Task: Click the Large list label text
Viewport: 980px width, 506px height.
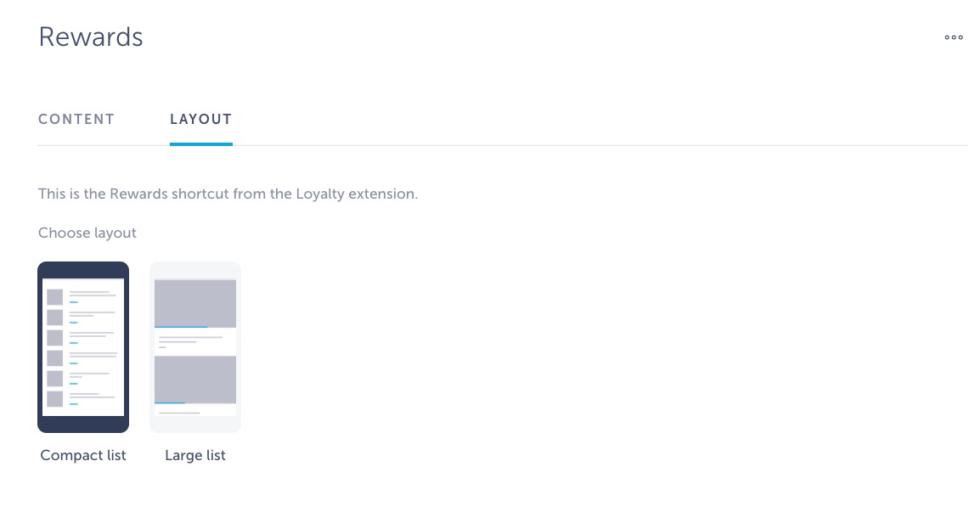Action: 194,455
